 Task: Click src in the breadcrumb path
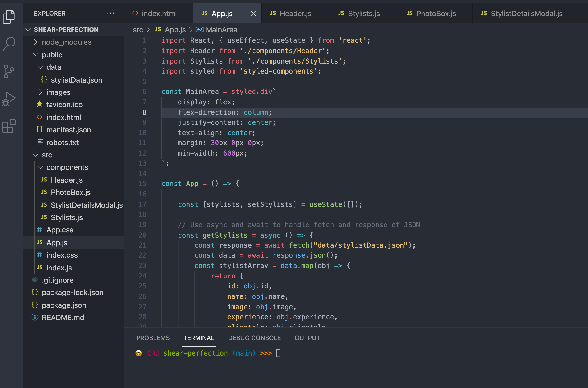pyautogui.click(x=138, y=30)
